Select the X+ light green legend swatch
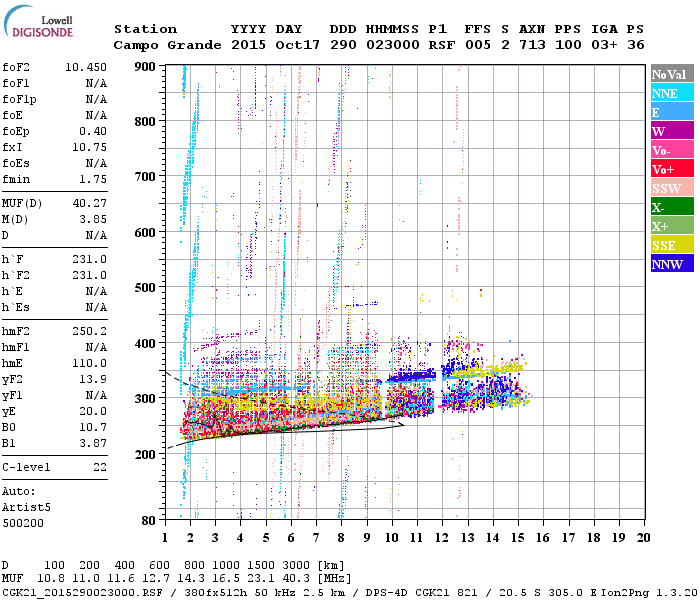This screenshot has width=700, height=600. pos(672,226)
